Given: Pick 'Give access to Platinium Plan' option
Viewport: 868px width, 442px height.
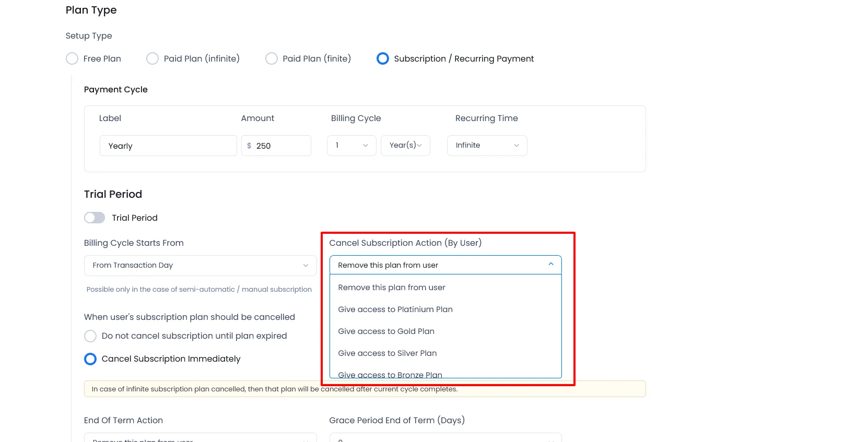Looking at the screenshot, I should (395, 309).
